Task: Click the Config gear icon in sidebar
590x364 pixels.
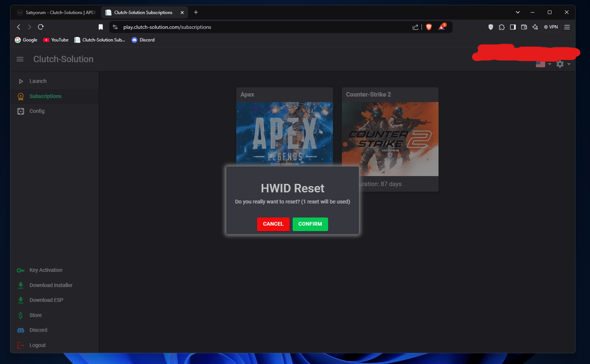Action: (x=21, y=111)
